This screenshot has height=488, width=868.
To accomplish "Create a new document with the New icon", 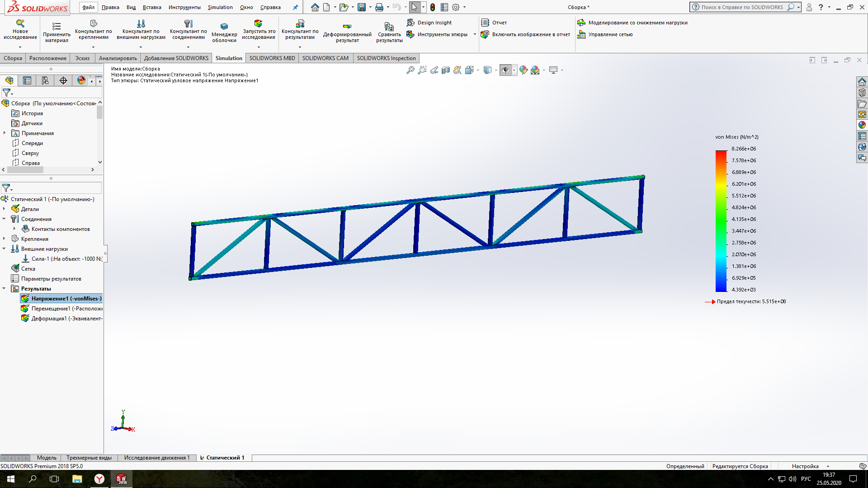I will coord(326,7).
